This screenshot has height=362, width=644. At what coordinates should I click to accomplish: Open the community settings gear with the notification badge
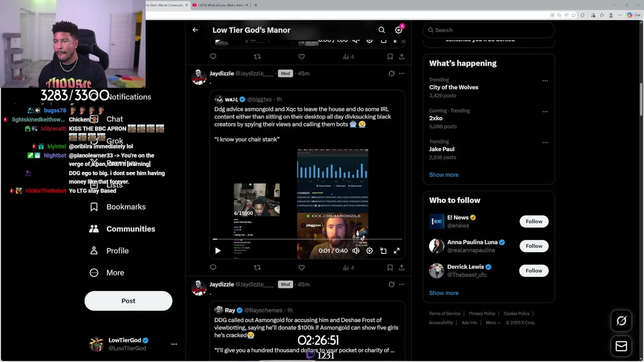[x=398, y=30]
